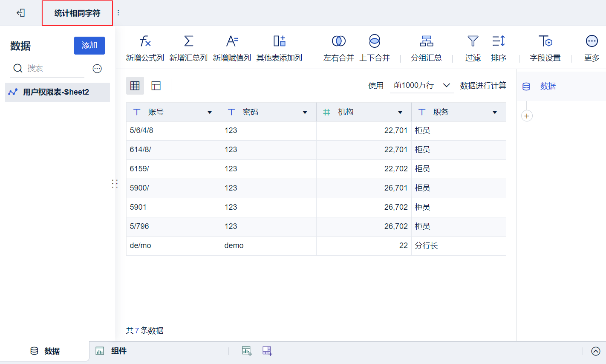Viewport: 606px width, 364px height.
Task: Switch to the 组件 tab at bottom
Action: pyautogui.click(x=112, y=351)
